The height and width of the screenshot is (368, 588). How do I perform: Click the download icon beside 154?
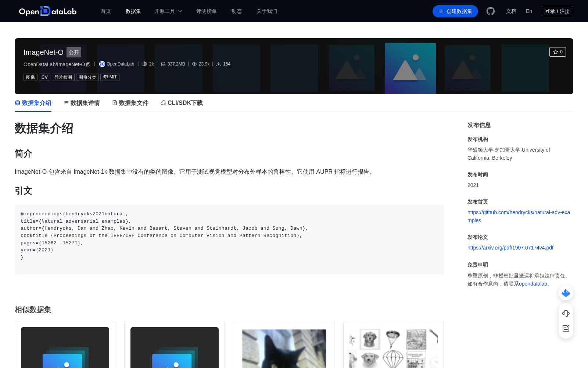pos(219,64)
